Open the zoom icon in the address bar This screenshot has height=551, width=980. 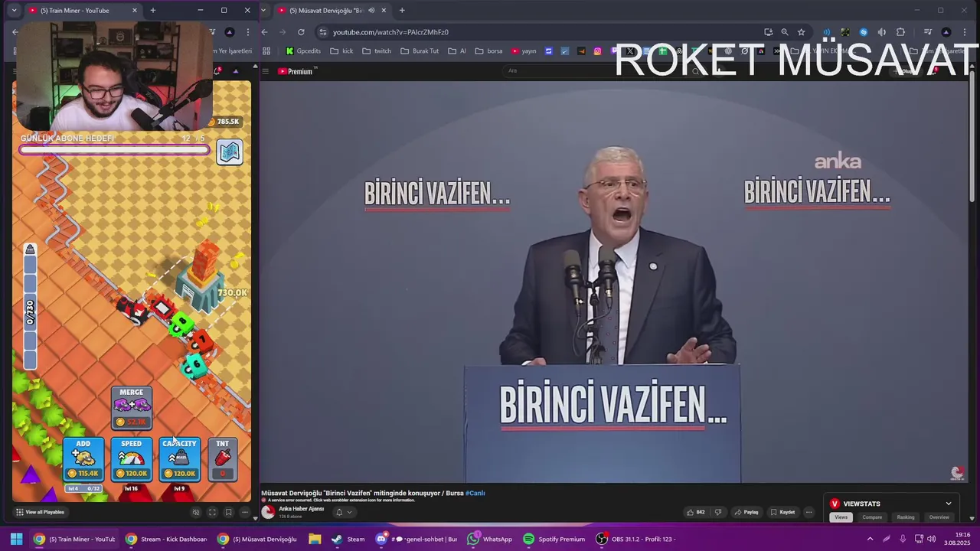point(785,32)
